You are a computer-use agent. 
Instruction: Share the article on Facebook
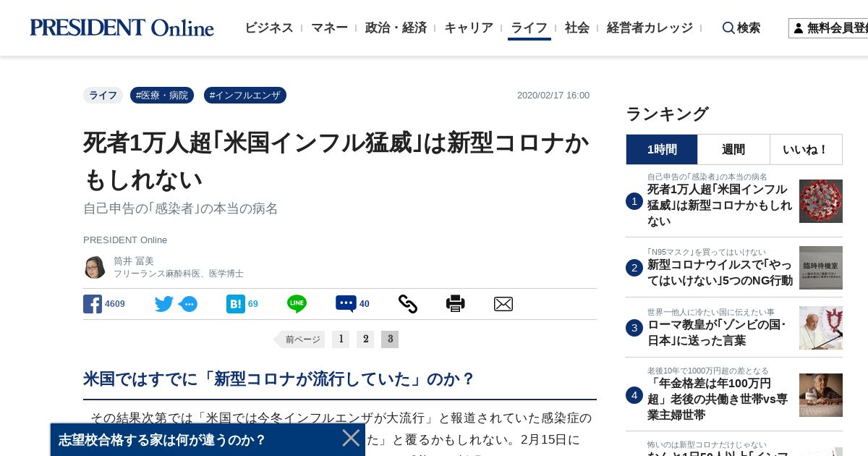[93, 304]
